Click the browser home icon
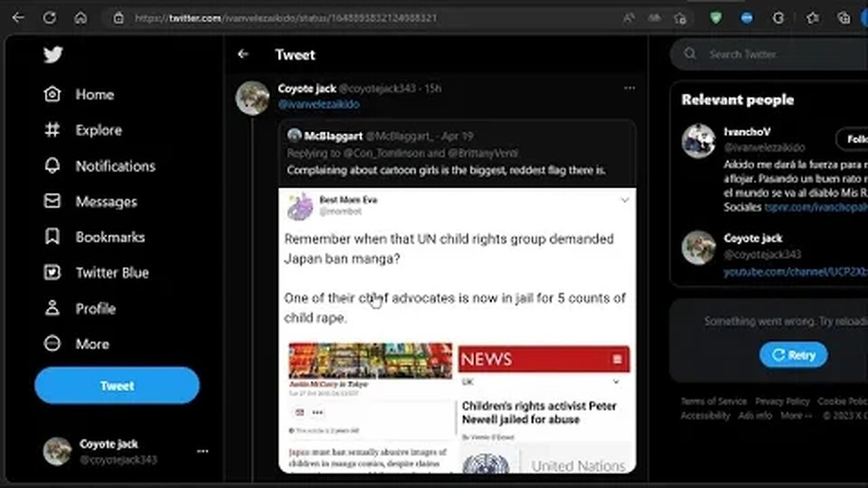This screenshot has width=868, height=488. (81, 18)
